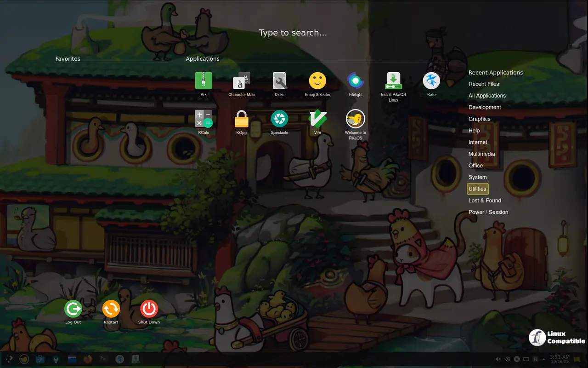
Task: Open the Disks utility
Action: pyautogui.click(x=279, y=81)
